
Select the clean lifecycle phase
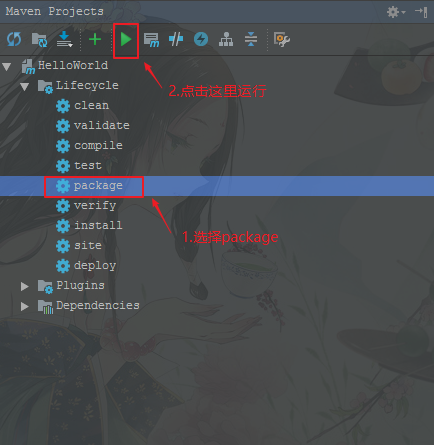91,105
